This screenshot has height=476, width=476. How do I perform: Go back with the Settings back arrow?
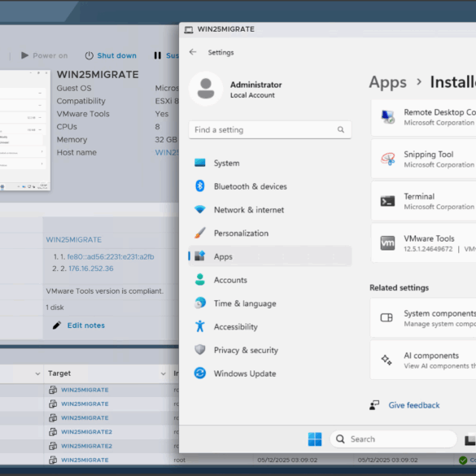[193, 52]
